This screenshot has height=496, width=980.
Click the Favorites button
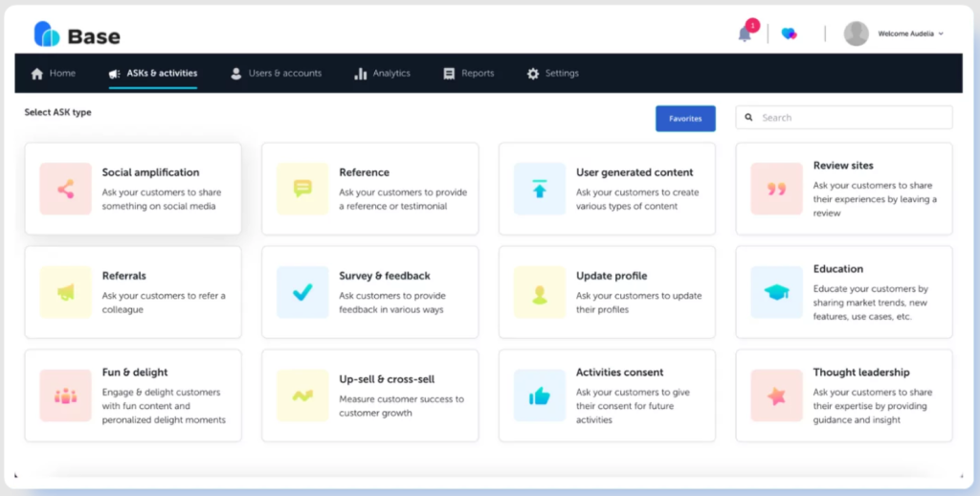click(x=685, y=118)
